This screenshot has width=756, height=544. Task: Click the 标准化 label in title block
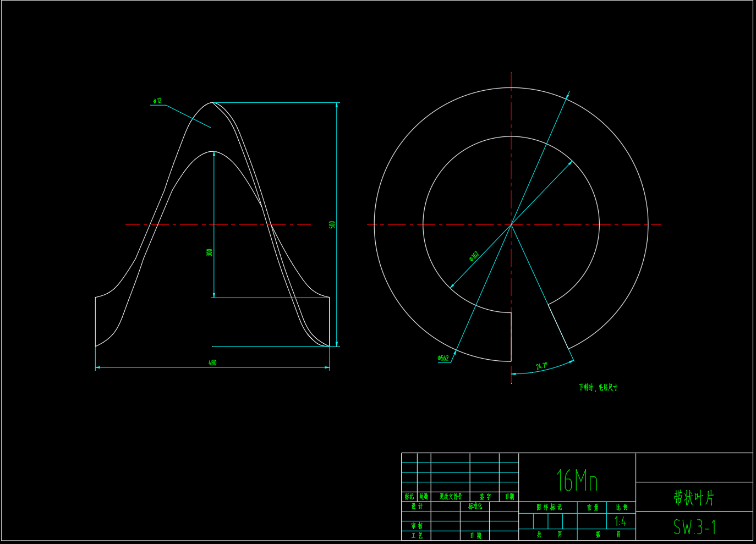point(475,507)
